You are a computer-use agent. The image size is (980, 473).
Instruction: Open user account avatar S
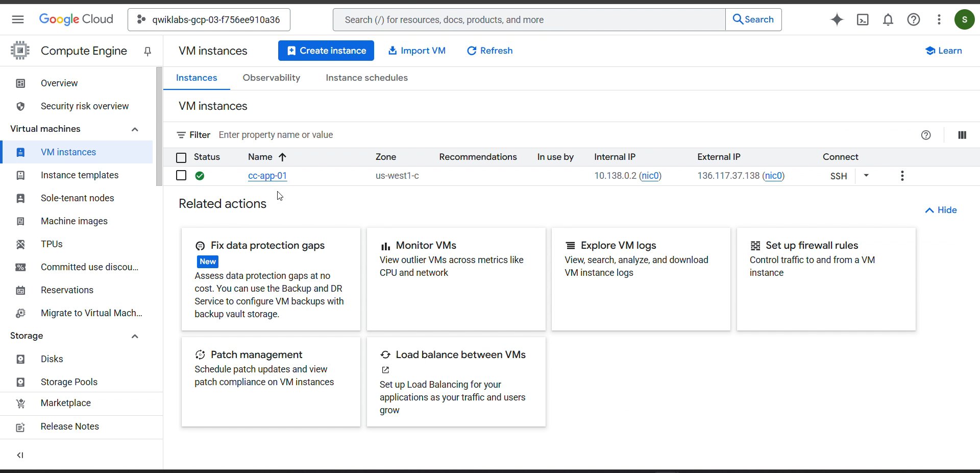pos(965,19)
